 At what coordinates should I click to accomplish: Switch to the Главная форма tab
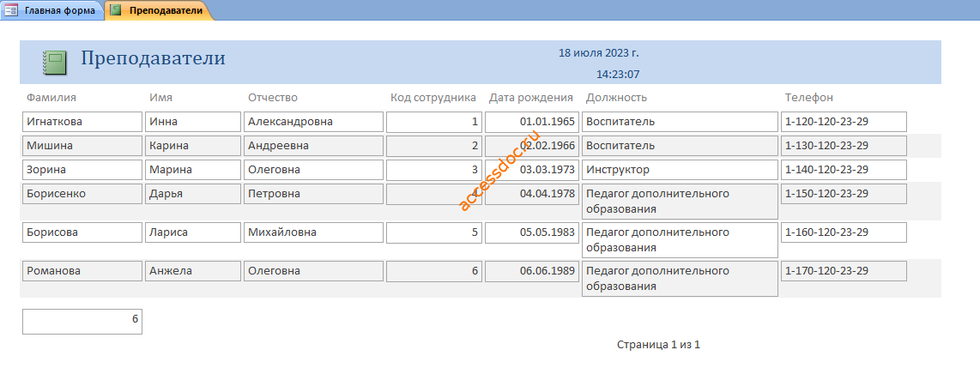click(x=51, y=10)
